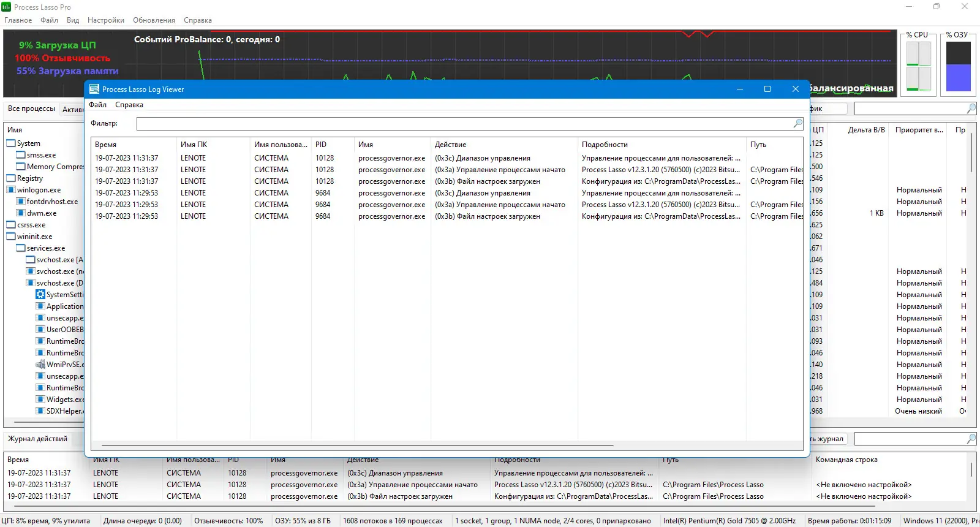Select the winlogon.exe tree item
The image size is (980, 527).
tap(39, 190)
